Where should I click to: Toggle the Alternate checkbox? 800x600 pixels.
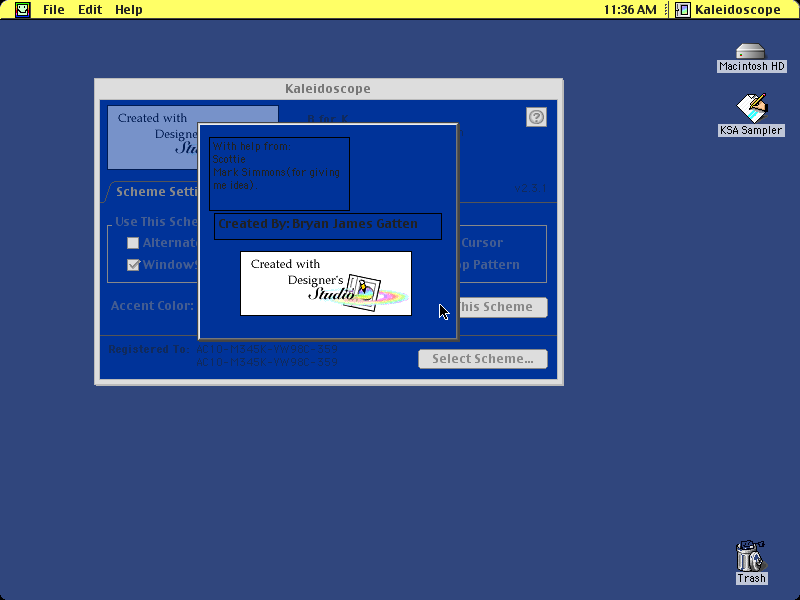coord(133,243)
